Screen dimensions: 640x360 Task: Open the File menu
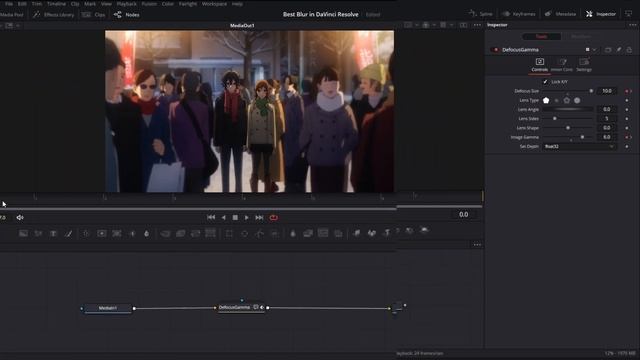coord(9,4)
